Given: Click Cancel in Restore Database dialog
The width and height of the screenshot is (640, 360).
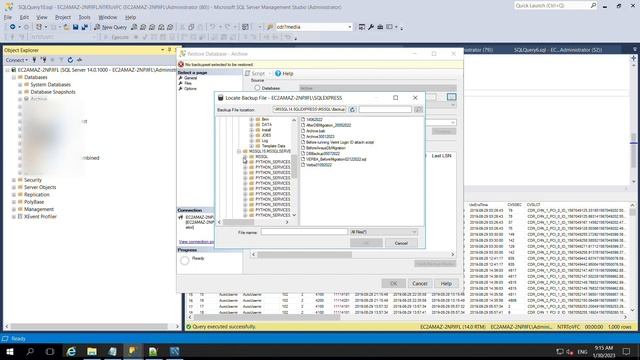Looking at the screenshot, I should point(420,283).
